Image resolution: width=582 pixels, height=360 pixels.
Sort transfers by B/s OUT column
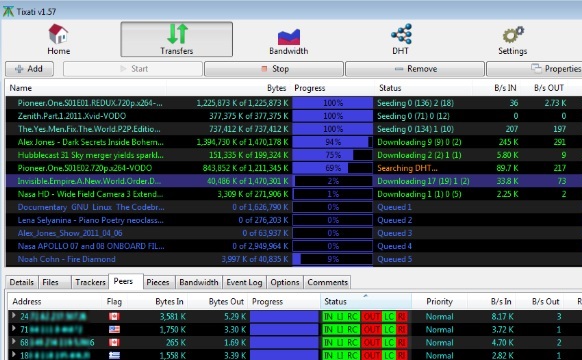545,88
